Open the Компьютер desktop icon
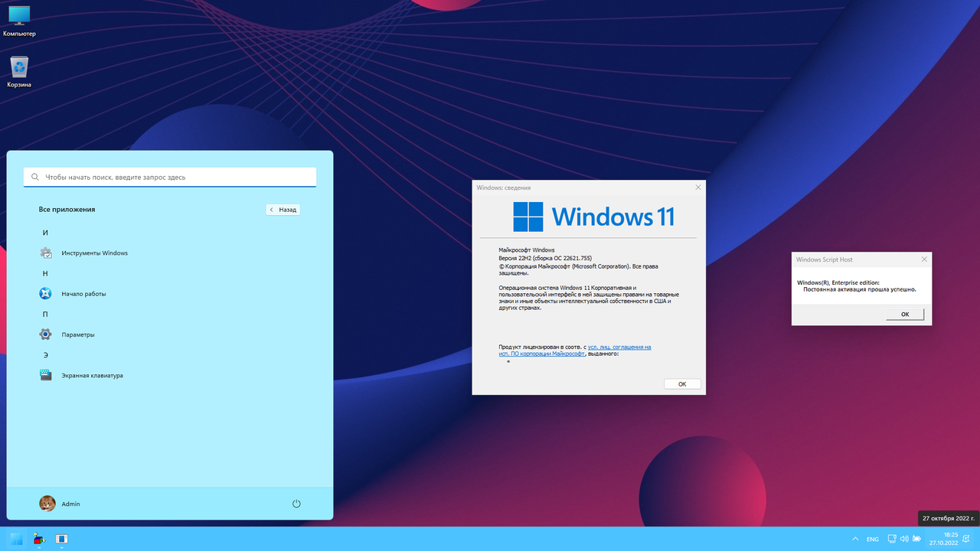980x551 pixels. click(19, 21)
